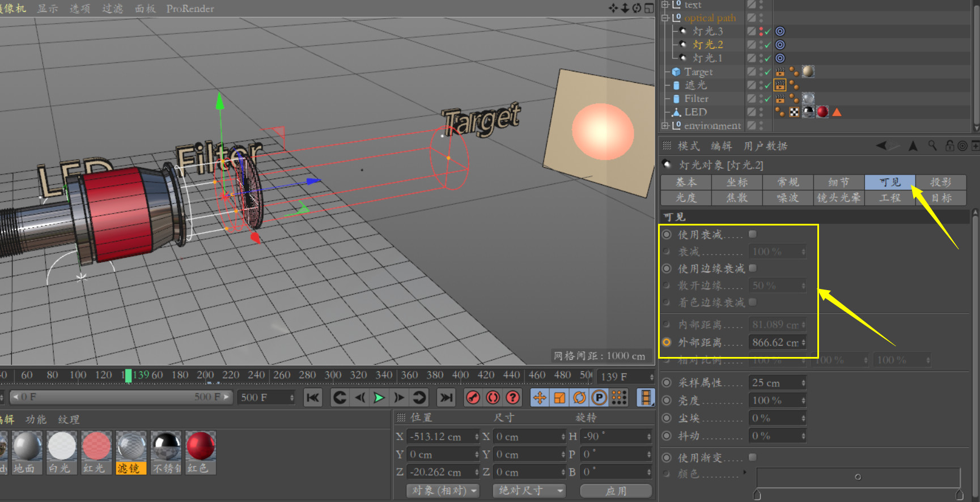Screen dimensions: 980x502
Task: Enable the 使用衰减 checkbox
Action: click(753, 234)
